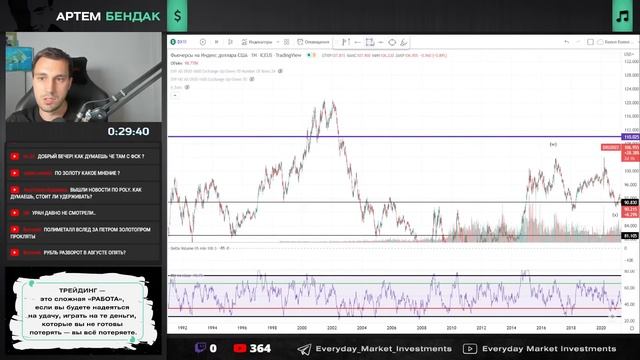Click chat message about gold opinion
Viewport: 640px width, 360px height.
pos(83,173)
